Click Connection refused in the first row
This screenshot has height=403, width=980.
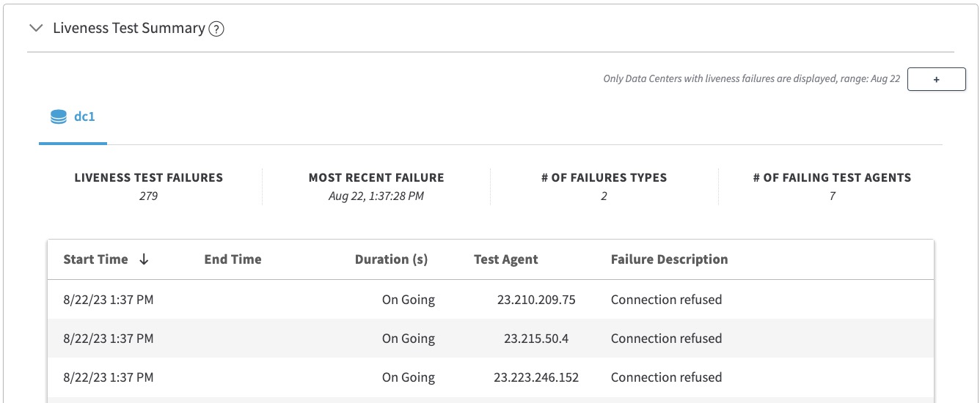pos(666,300)
